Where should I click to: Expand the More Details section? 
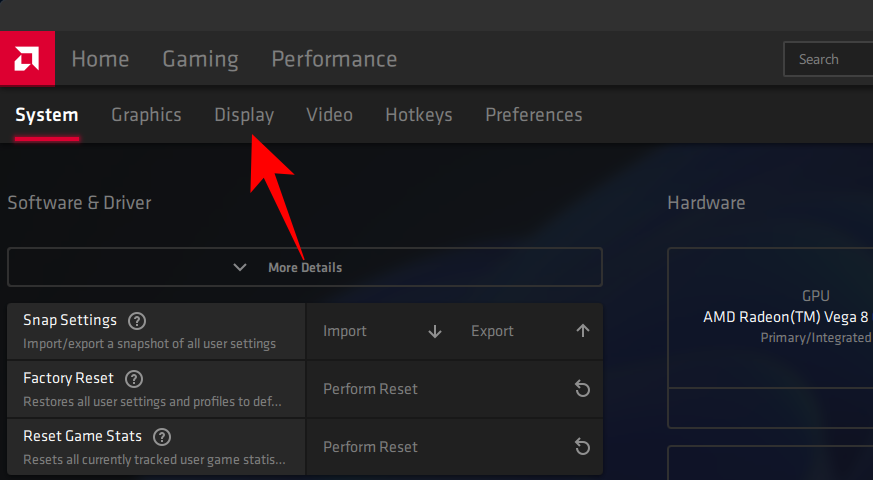(x=304, y=268)
